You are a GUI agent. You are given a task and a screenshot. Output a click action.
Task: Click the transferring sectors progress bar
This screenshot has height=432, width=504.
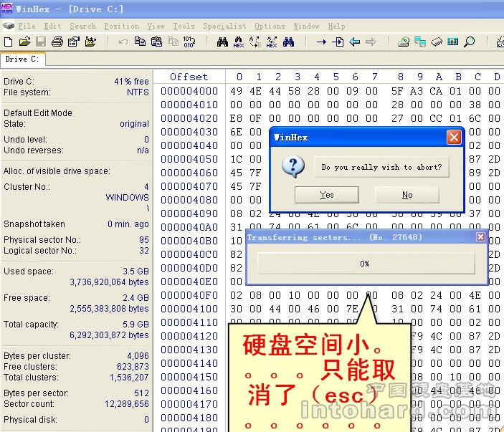366,263
